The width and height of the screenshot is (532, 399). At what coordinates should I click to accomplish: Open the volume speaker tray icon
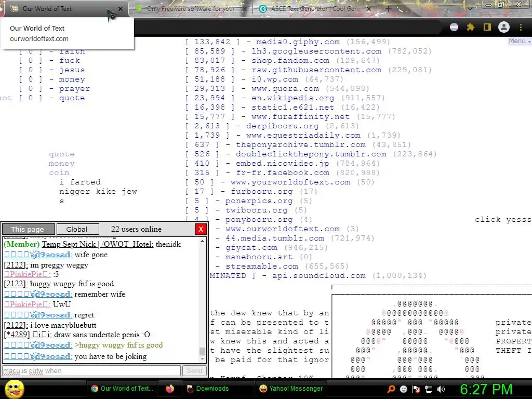441,389
